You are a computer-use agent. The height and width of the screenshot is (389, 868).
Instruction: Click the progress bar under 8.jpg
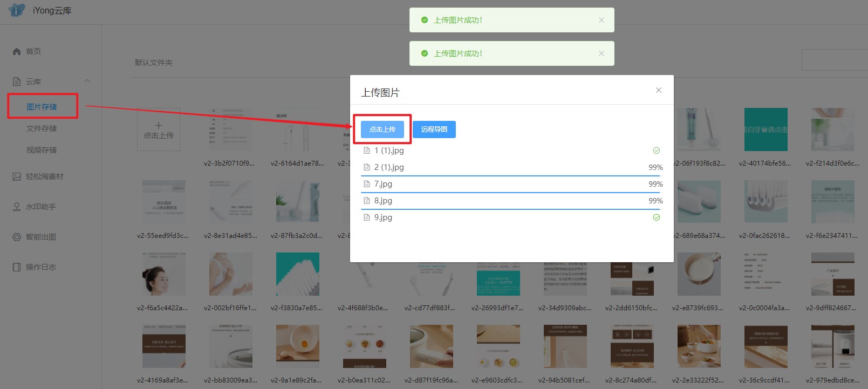coord(512,209)
